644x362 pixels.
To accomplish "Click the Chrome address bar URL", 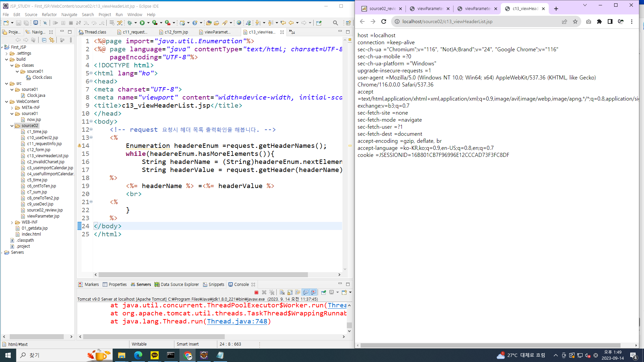I will [447, 21].
